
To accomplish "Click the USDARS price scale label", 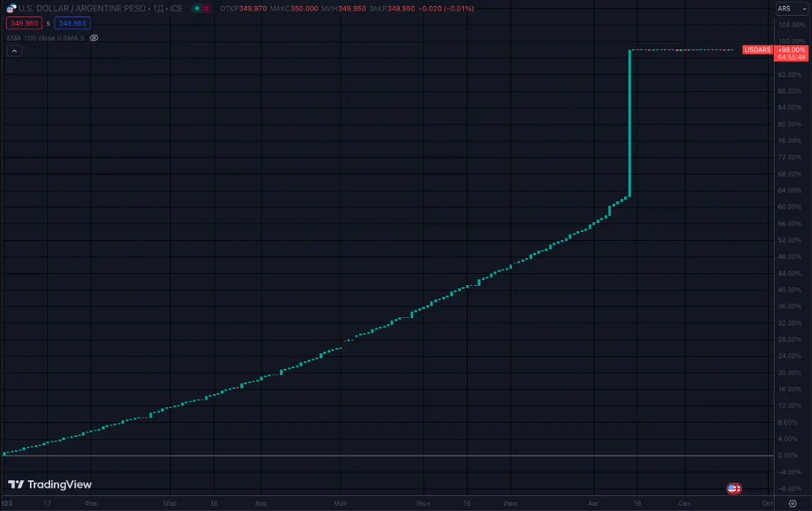I will (x=757, y=49).
